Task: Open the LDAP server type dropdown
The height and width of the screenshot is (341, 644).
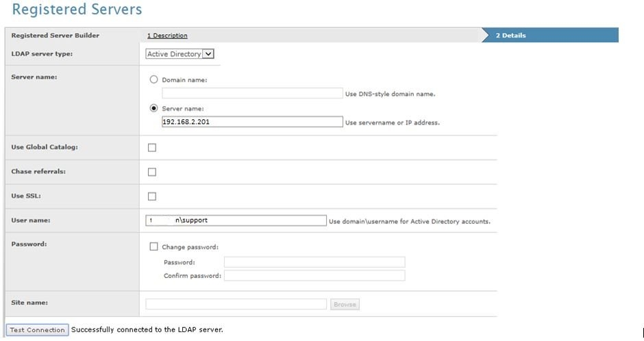Action: click(180, 54)
